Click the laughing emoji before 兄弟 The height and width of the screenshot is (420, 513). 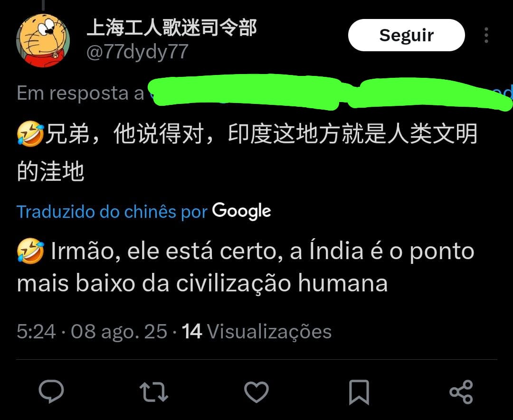(30, 134)
